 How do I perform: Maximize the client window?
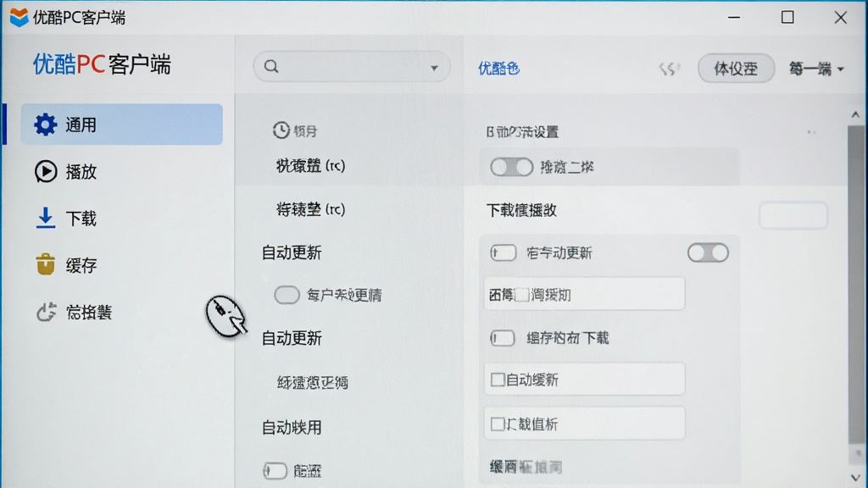[787, 18]
